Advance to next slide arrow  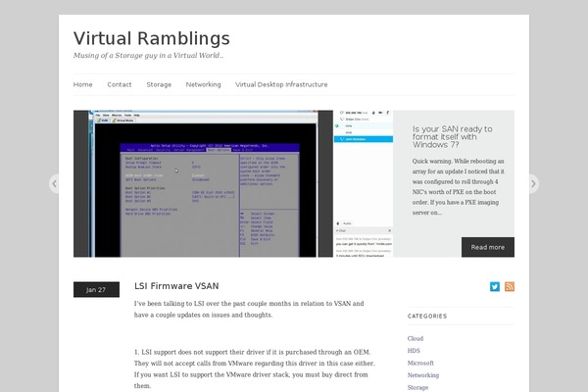pyautogui.click(x=534, y=184)
